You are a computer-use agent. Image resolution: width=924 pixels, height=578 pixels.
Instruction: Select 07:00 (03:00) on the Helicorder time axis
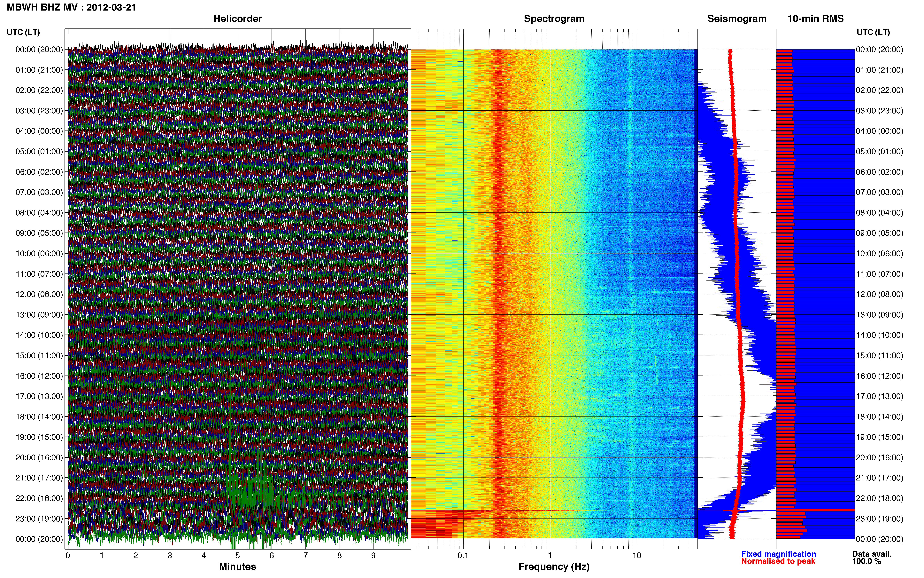[x=39, y=192]
